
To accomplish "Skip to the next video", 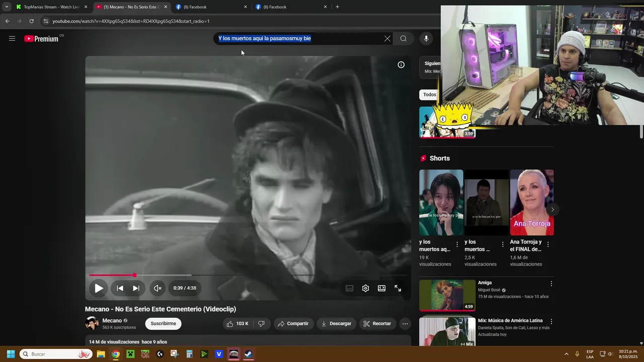I will point(136,288).
